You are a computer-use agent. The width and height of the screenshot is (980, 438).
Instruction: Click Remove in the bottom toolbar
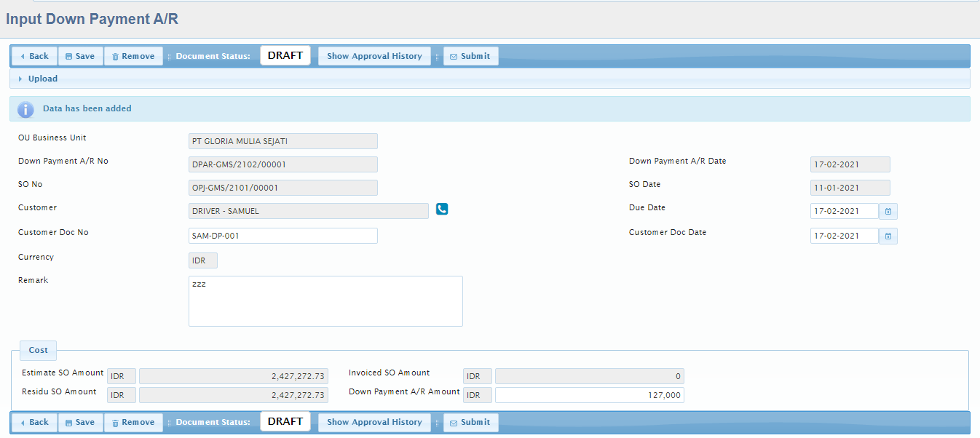pyautogui.click(x=133, y=422)
